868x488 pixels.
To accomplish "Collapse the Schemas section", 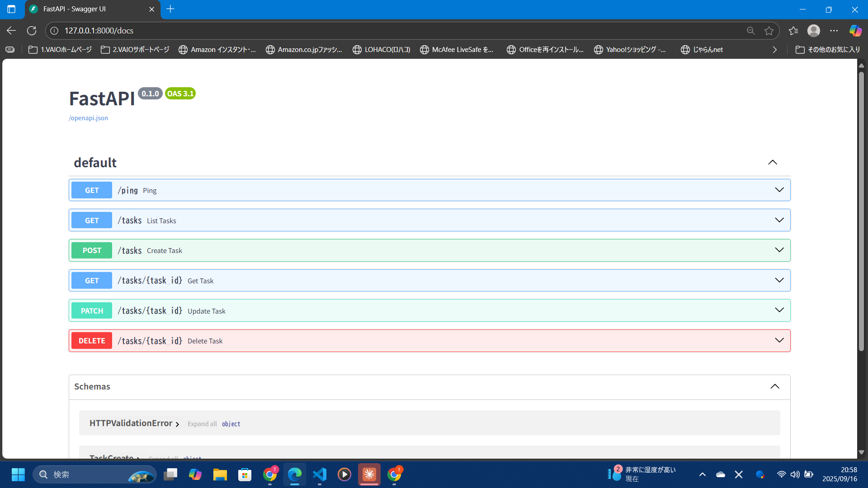I will (775, 386).
